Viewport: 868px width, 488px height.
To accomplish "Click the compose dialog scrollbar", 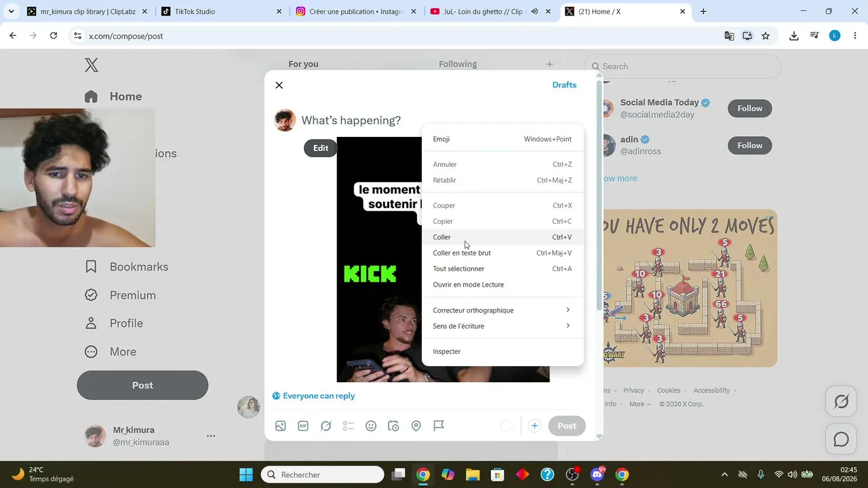I will point(599,197).
